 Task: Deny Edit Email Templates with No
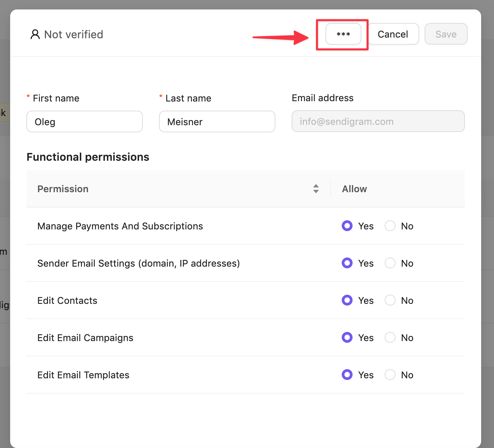point(390,375)
